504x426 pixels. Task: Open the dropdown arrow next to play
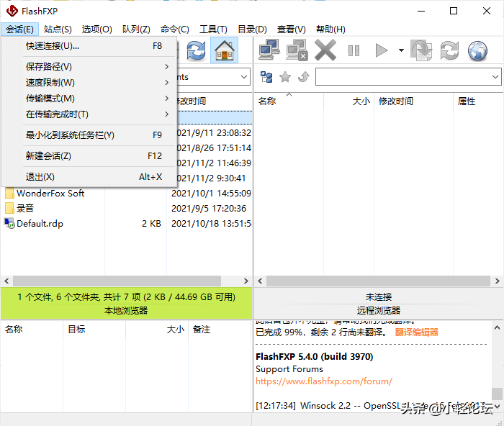pyautogui.click(x=401, y=50)
